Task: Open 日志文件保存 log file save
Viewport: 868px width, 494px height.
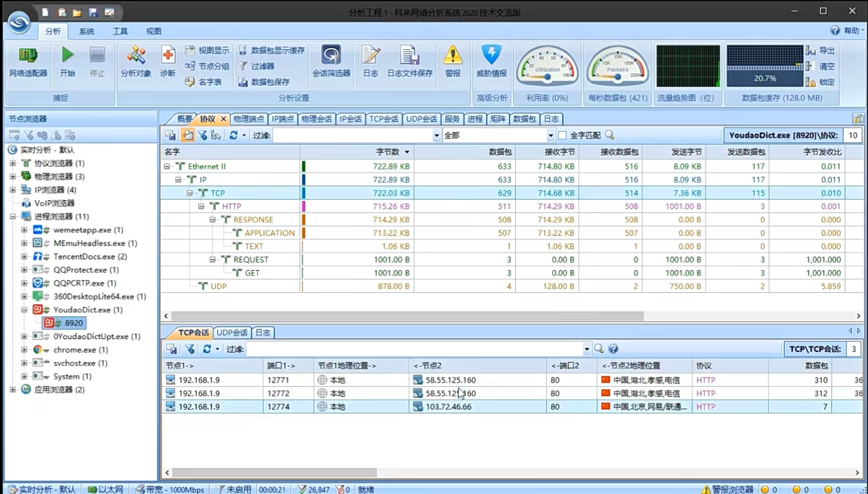Action: click(410, 62)
